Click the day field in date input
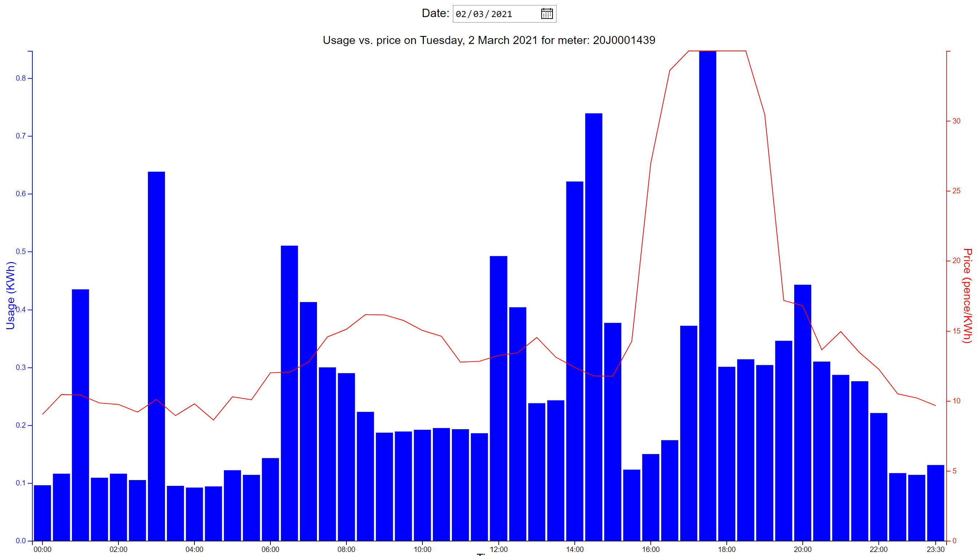 pyautogui.click(x=461, y=14)
